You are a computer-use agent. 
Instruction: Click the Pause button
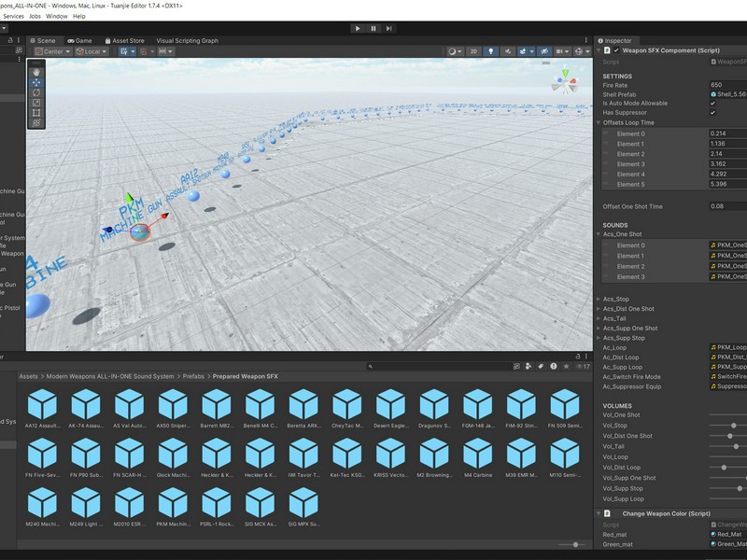click(x=373, y=29)
